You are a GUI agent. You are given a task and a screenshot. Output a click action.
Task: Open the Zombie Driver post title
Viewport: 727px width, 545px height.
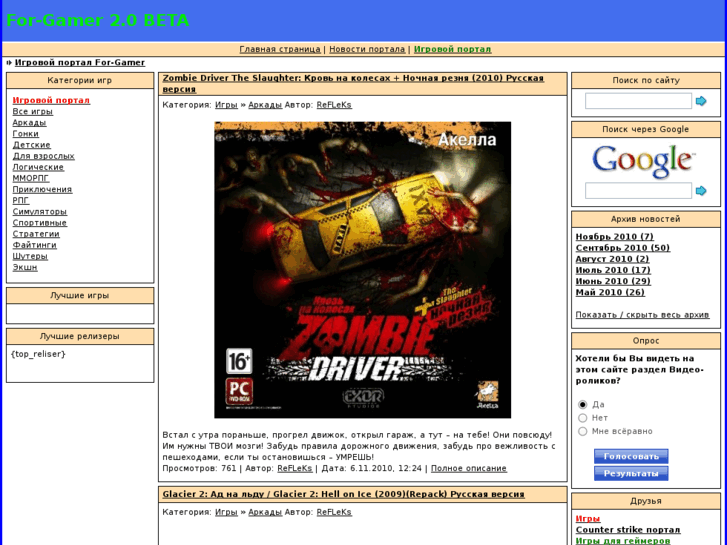coord(353,83)
